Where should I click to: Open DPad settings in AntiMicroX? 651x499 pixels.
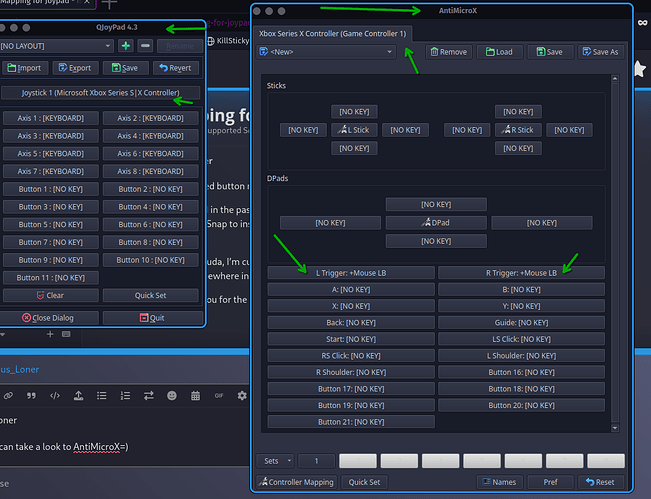pyautogui.click(x=436, y=223)
